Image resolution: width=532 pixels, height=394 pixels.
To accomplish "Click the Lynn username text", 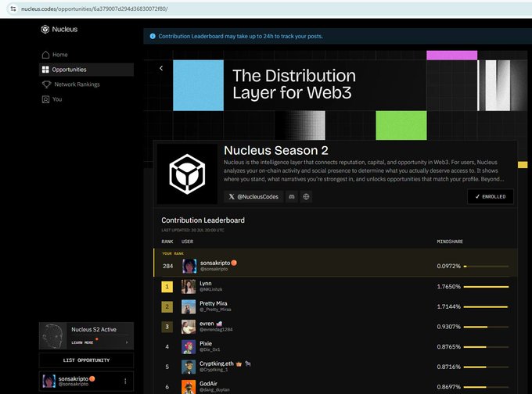I will (x=206, y=284).
